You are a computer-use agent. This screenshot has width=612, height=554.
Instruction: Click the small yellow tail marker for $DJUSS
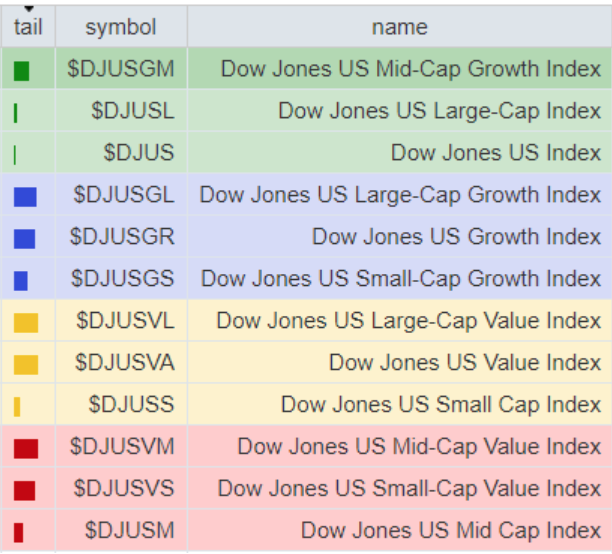17,407
